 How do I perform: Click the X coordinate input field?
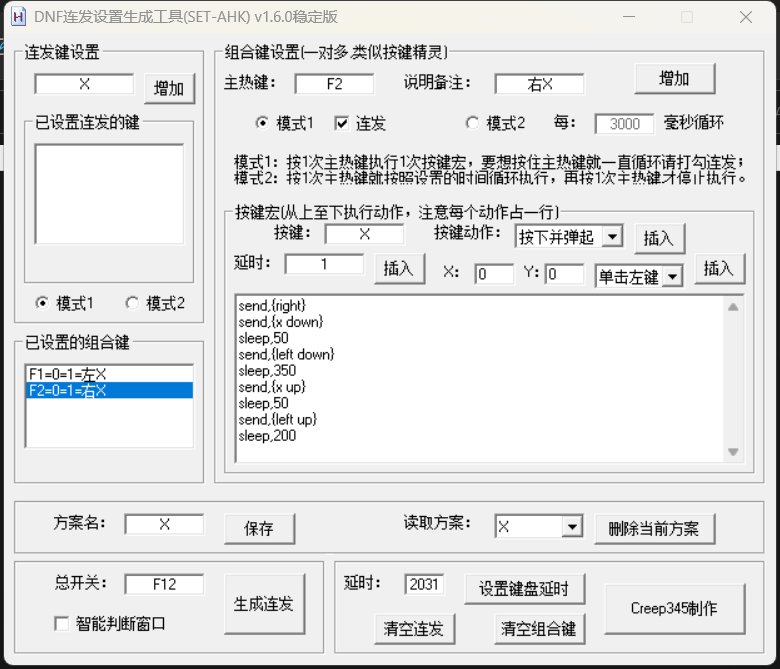(x=494, y=274)
